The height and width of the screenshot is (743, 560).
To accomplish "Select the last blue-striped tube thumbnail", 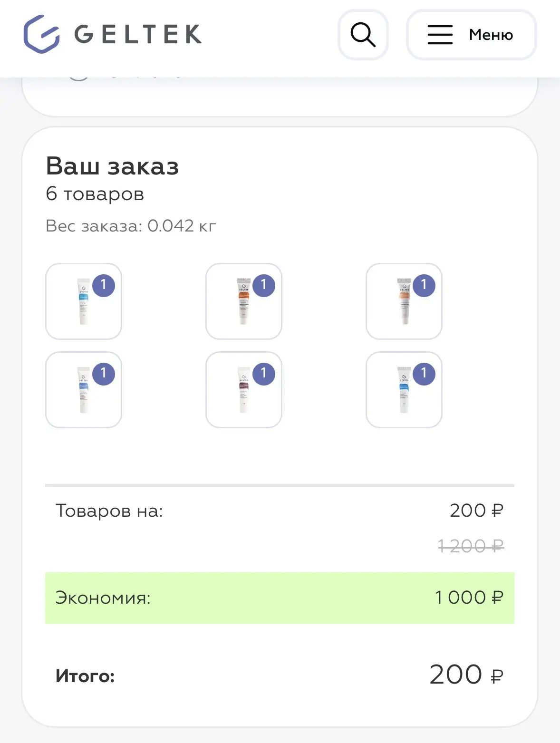I will click(404, 390).
